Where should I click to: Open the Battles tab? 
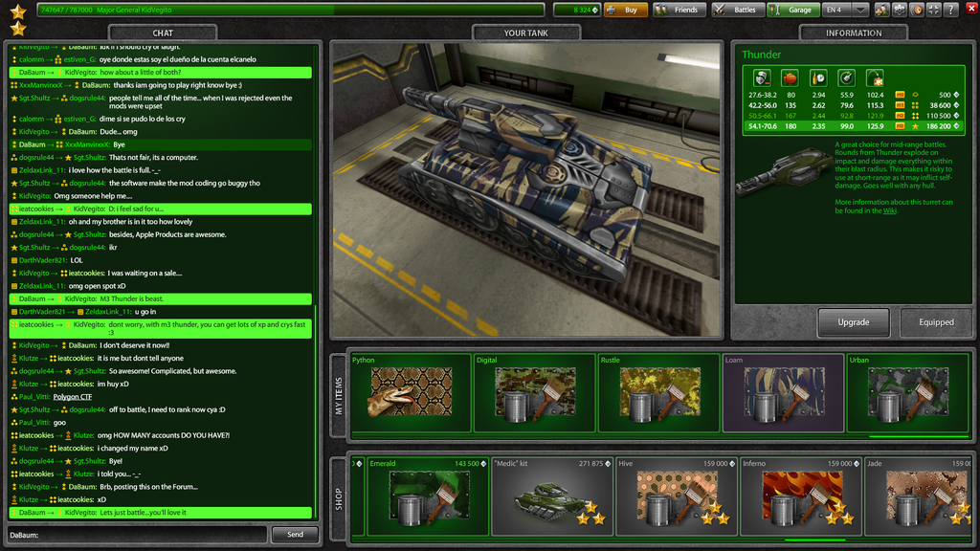point(734,10)
